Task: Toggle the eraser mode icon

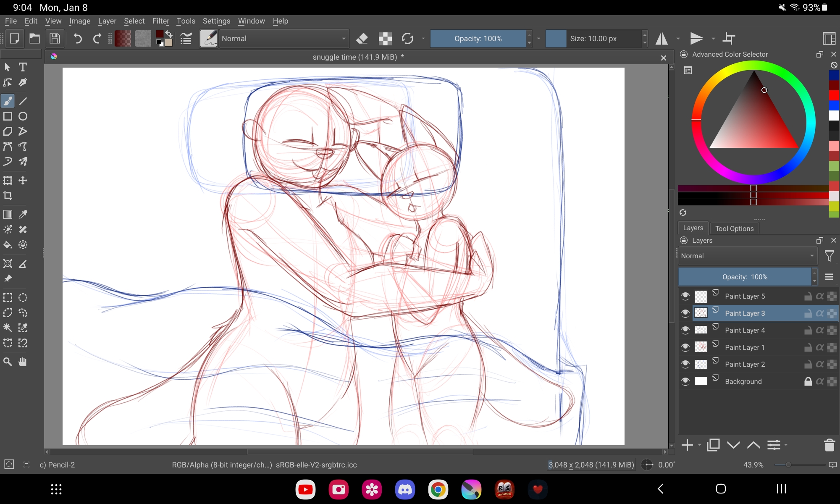Action: coord(362,39)
